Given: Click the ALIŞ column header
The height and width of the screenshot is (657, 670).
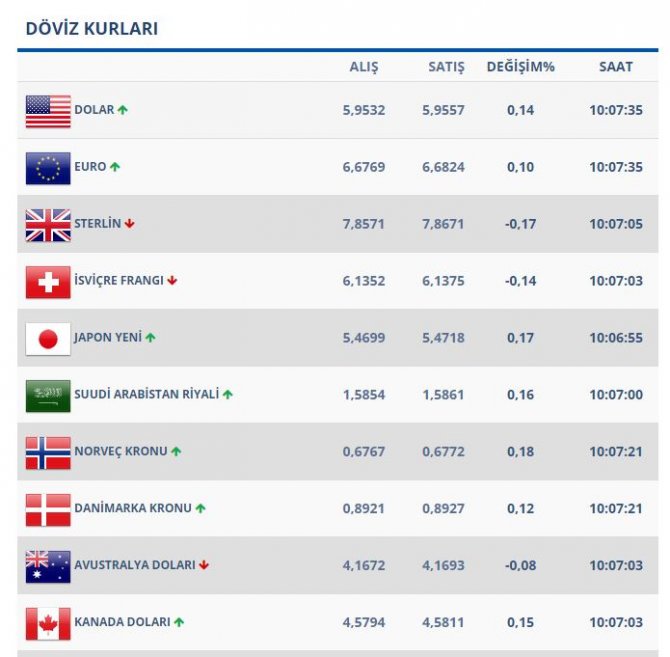Looking at the screenshot, I should click(363, 67).
